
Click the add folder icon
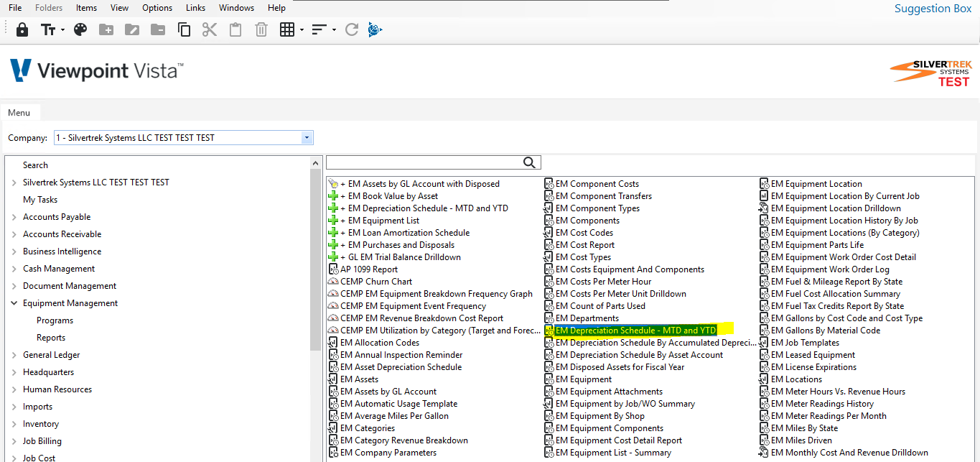click(106, 29)
